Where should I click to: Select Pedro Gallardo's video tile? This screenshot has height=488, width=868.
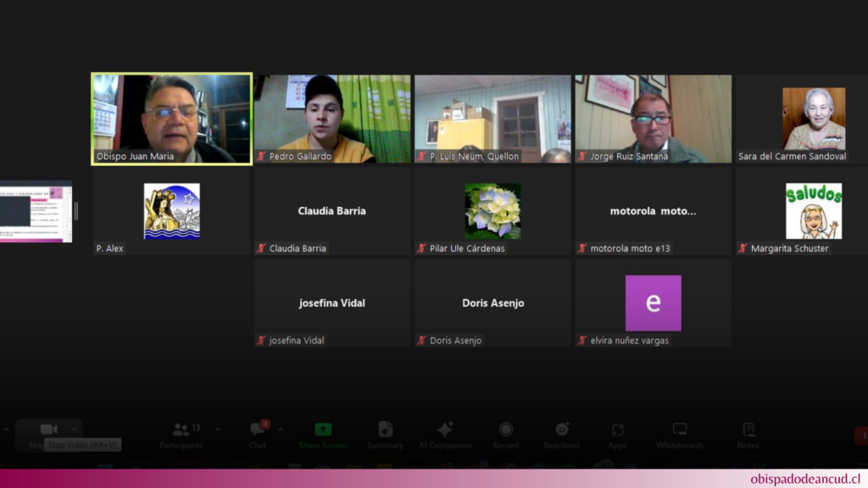click(332, 118)
